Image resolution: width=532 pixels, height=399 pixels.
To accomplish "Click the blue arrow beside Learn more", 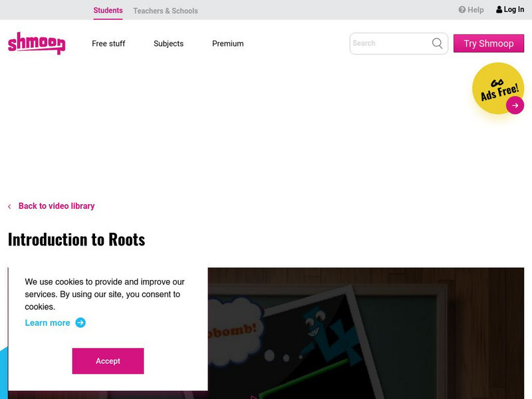I will 80,323.
